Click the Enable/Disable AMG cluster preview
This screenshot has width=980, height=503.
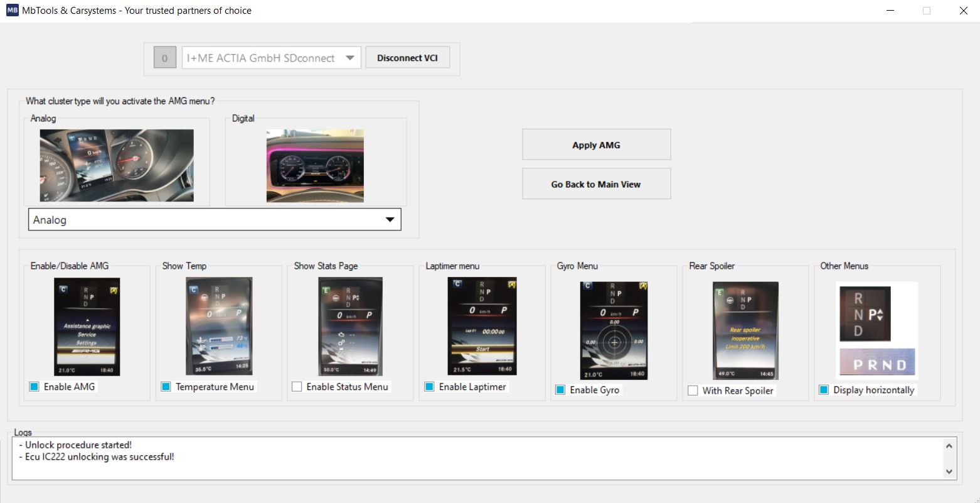pyautogui.click(x=86, y=326)
